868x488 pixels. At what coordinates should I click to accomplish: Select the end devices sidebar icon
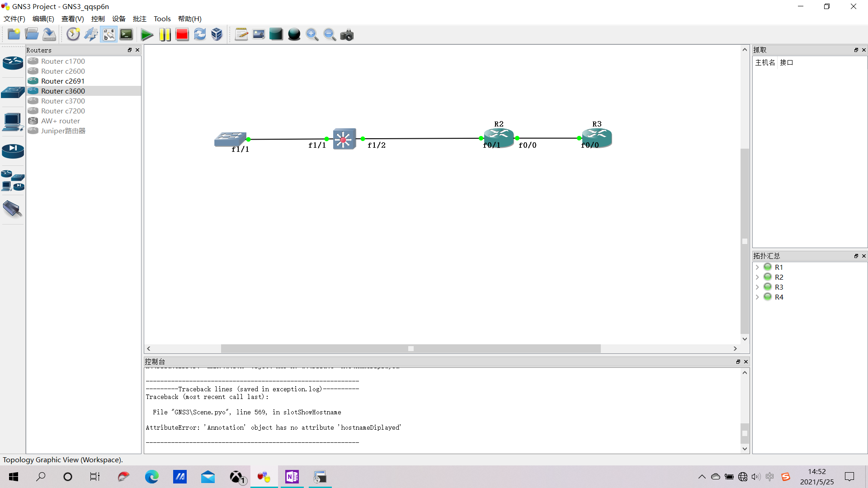click(13, 122)
